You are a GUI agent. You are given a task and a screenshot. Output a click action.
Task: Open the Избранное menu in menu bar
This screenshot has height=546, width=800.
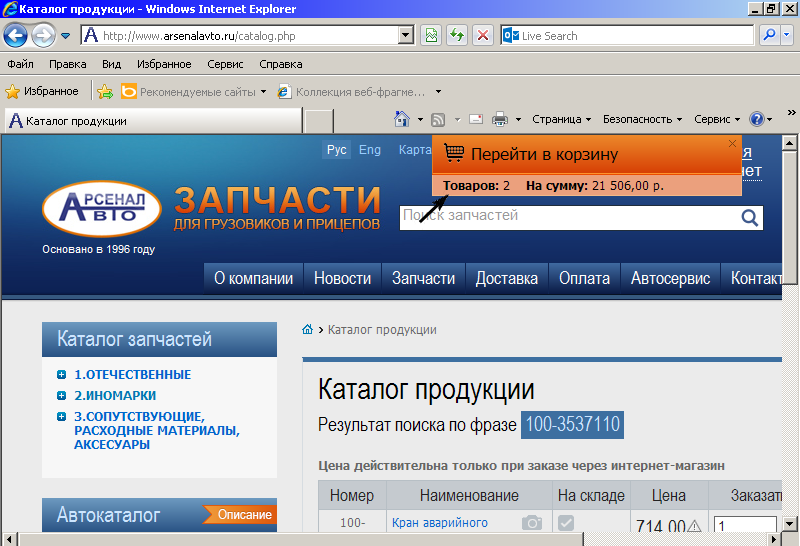point(164,64)
